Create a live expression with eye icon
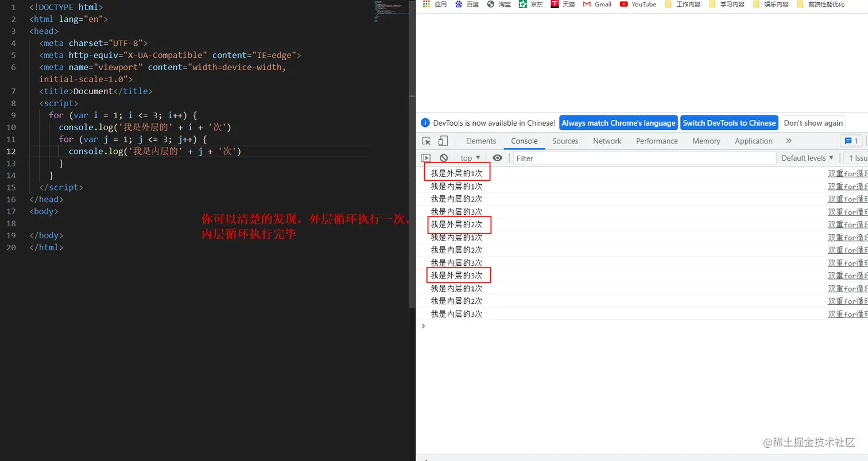Image resolution: width=868 pixels, height=461 pixels. click(x=498, y=158)
